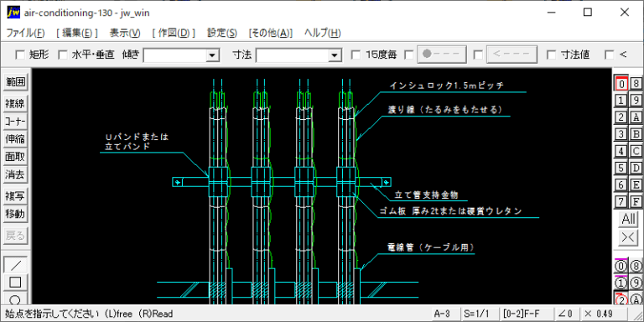Click the 消去 erase tool

click(15, 175)
